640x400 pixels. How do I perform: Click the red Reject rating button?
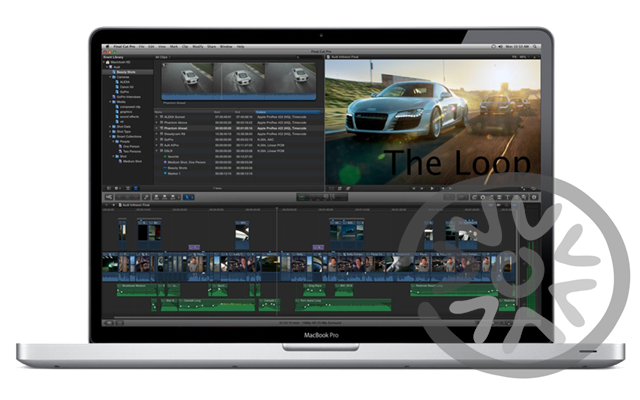coord(136,197)
